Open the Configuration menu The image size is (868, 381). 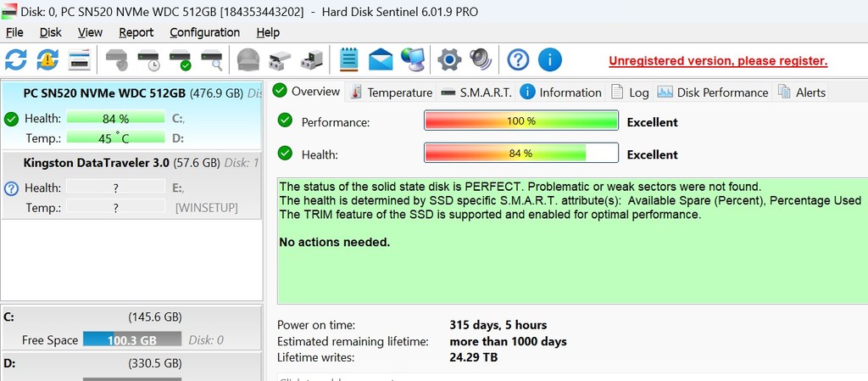coord(205,33)
